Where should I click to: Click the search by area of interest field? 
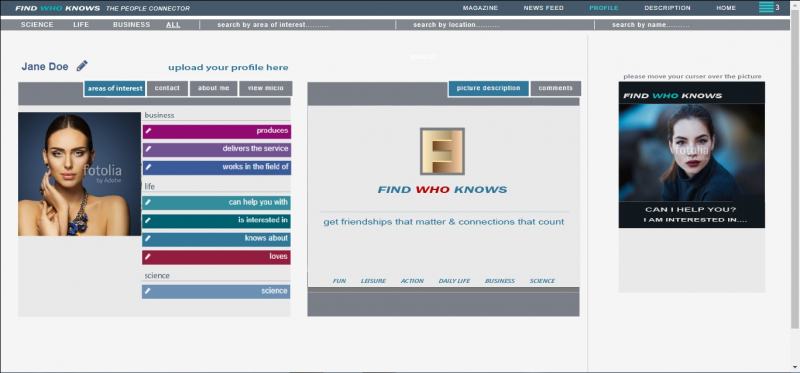point(297,24)
